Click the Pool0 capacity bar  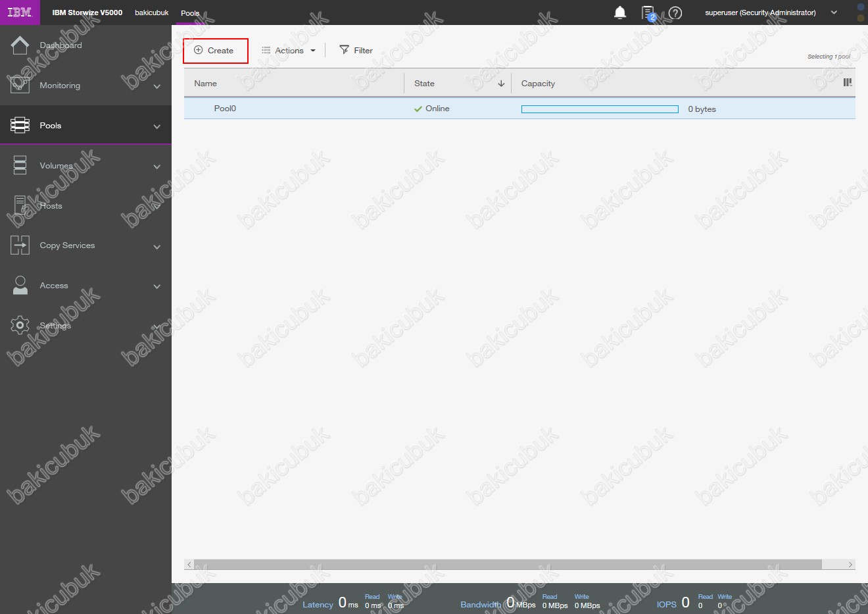coord(599,109)
